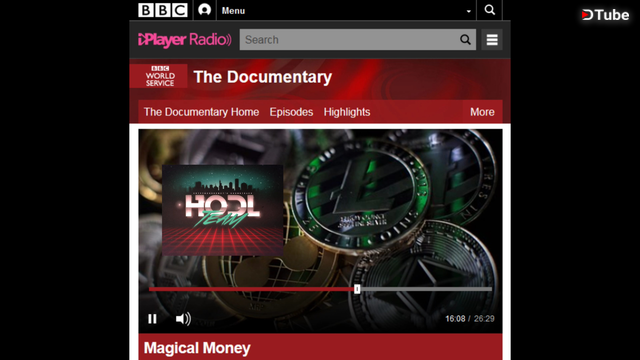Image resolution: width=640 pixels, height=360 pixels.
Task: Pause the Magical Money playback
Action: [152, 319]
